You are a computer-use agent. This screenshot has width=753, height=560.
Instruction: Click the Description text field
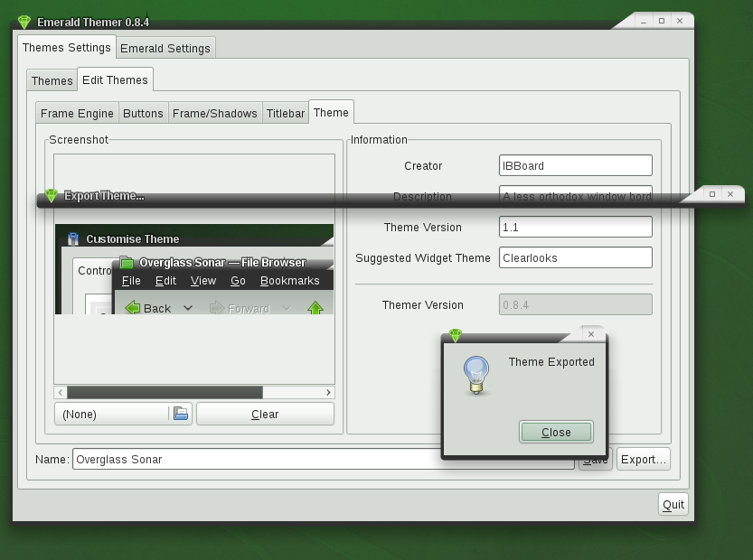pyautogui.click(x=575, y=196)
